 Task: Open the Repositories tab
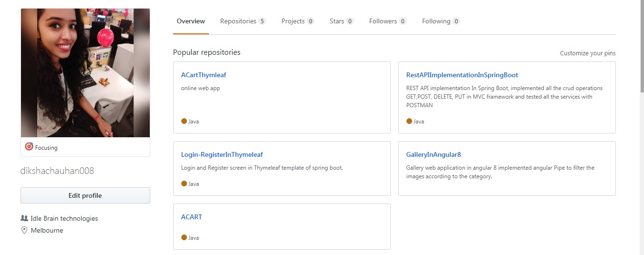pyautogui.click(x=238, y=21)
